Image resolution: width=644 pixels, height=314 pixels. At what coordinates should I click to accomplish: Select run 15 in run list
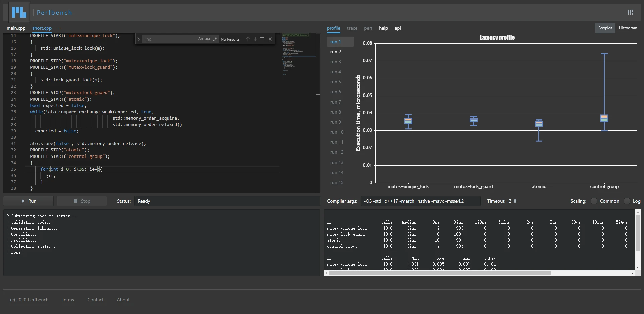[x=340, y=182]
